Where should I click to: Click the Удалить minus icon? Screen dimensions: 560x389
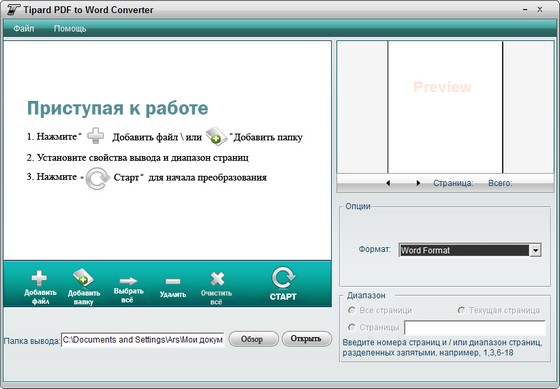point(173,281)
